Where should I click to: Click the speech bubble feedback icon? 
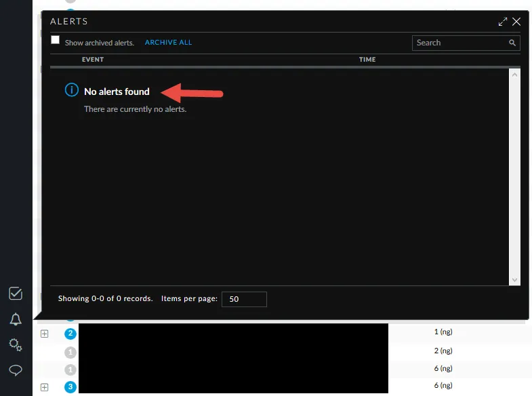pyautogui.click(x=16, y=370)
